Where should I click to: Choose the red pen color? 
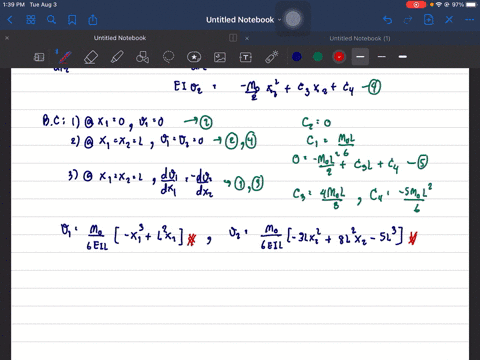pyautogui.click(x=339, y=57)
